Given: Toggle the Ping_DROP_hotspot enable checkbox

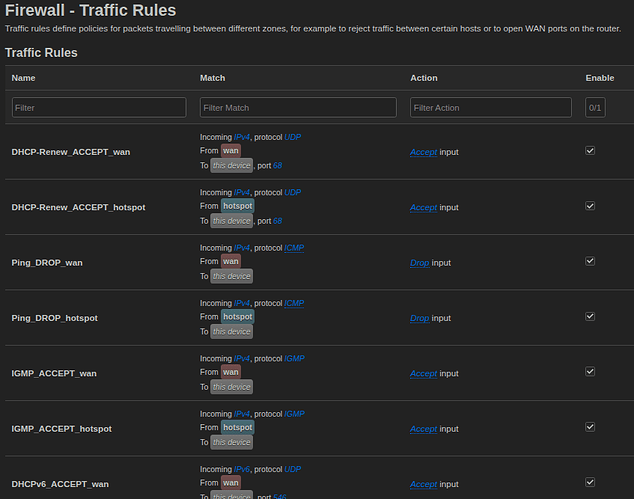Looking at the screenshot, I should 590,317.
